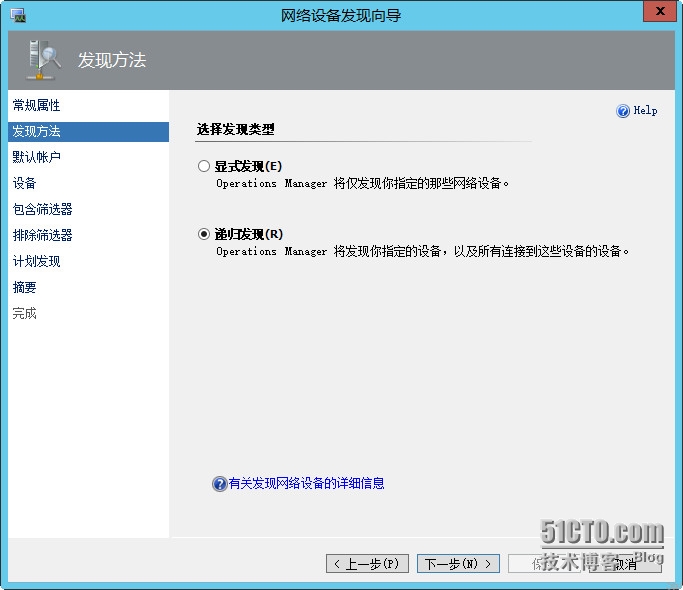The height and width of the screenshot is (590, 683).
Task: Click the 上一步(P) back button
Action: click(367, 564)
